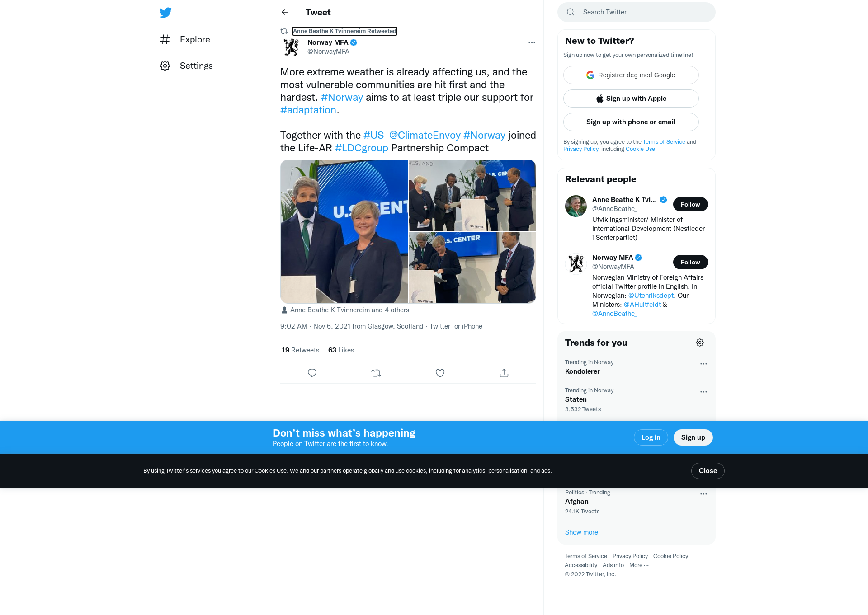Open the large photo of two people

pos(344,231)
